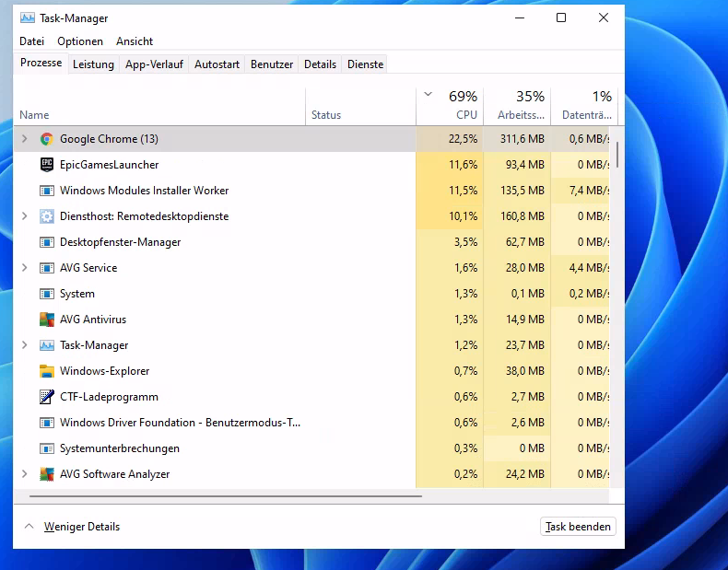Click the Diensthost Remotedesktopdienste gear icon
Image resolution: width=728 pixels, height=570 pixels.
tap(46, 216)
